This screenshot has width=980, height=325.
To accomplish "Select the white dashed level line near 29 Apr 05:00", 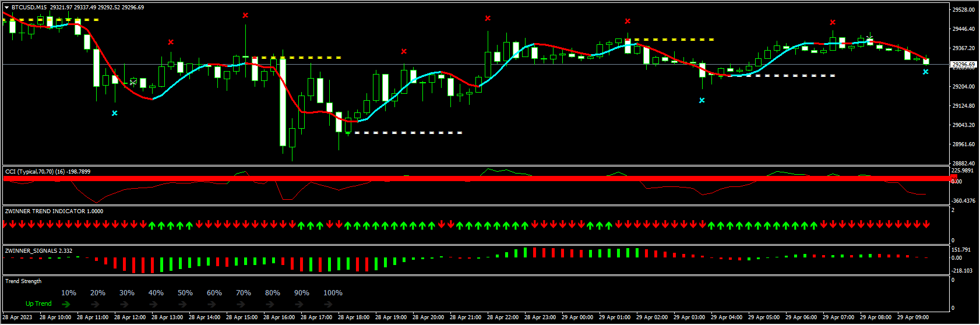I will 782,76.
